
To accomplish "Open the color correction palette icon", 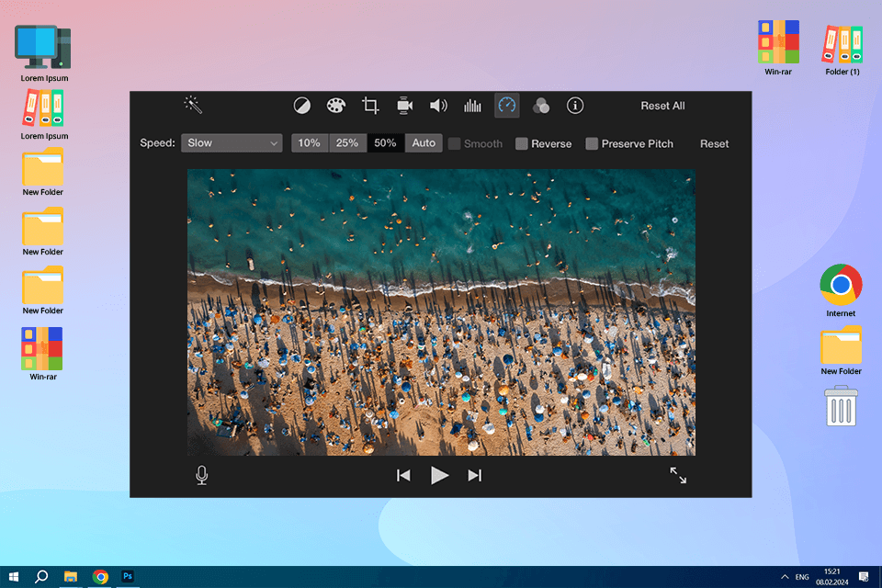I will click(x=336, y=106).
